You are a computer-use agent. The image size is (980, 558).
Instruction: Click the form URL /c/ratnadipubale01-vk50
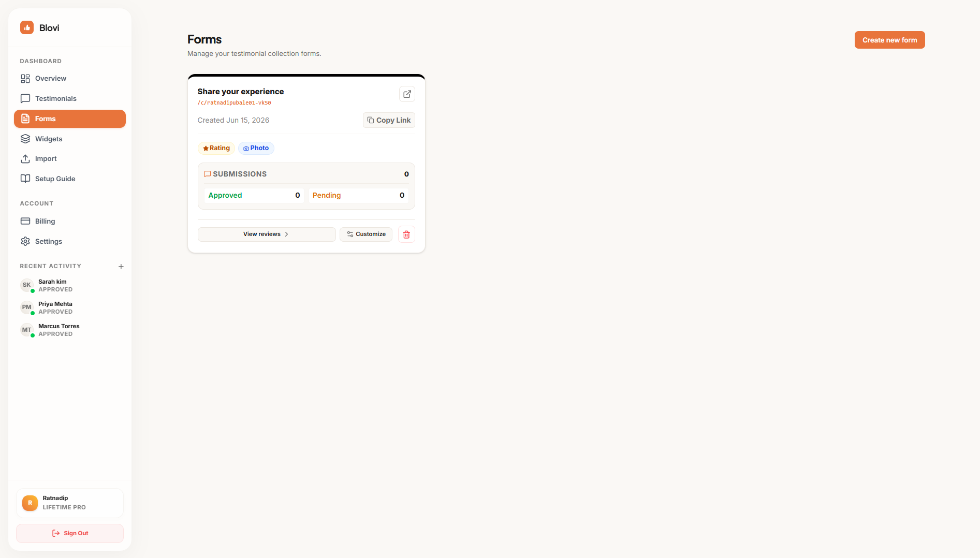tap(234, 103)
